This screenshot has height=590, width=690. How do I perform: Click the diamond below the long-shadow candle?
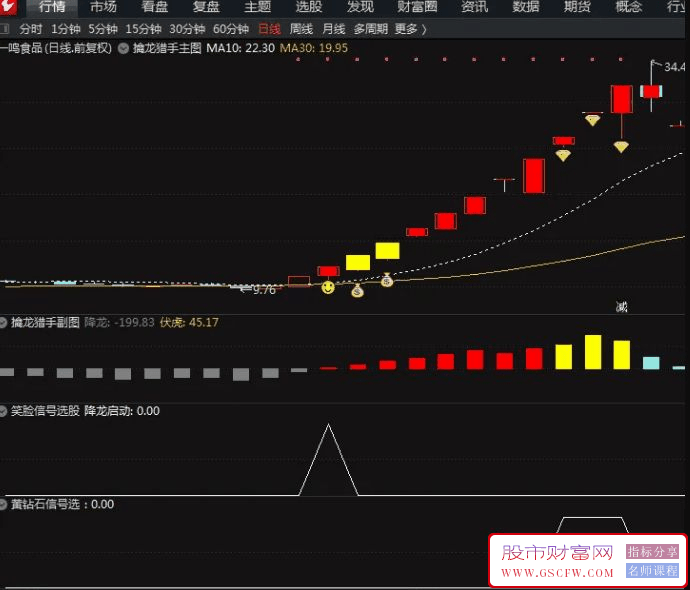click(x=621, y=147)
